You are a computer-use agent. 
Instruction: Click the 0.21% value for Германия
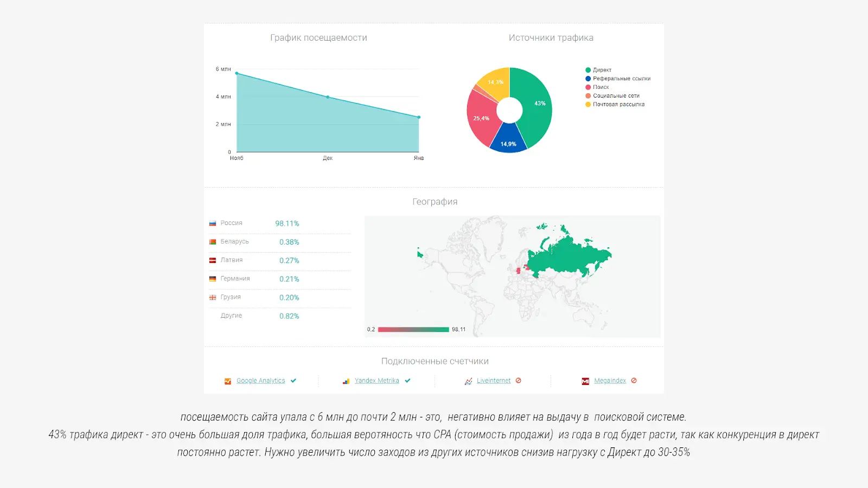tap(289, 279)
